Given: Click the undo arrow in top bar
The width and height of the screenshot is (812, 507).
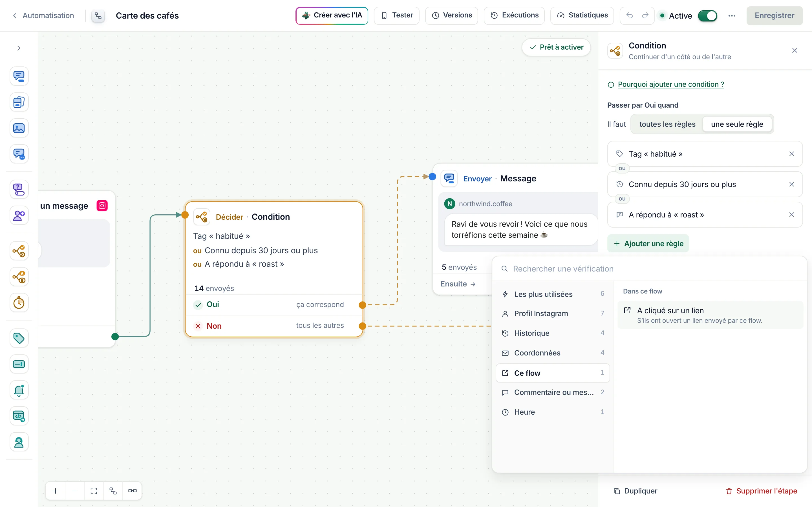Looking at the screenshot, I should coord(630,15).
